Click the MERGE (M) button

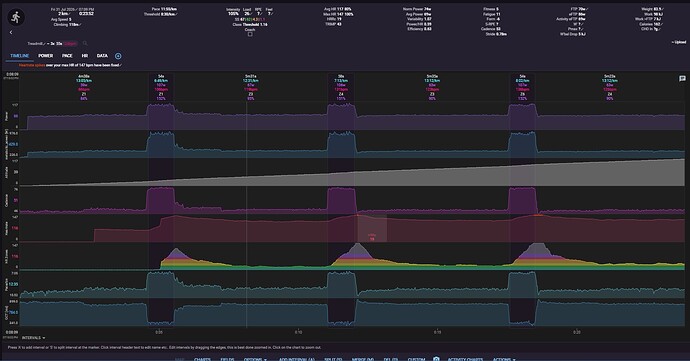click(x=363, y=359)
